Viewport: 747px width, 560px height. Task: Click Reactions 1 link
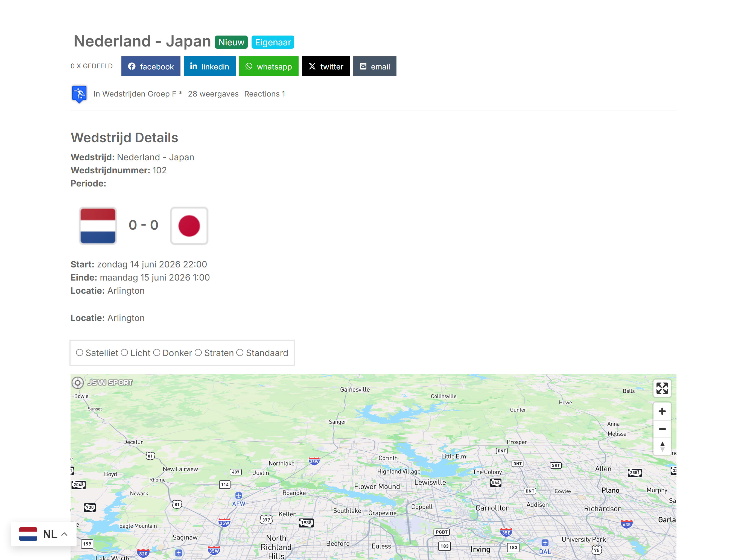(265, 94)
